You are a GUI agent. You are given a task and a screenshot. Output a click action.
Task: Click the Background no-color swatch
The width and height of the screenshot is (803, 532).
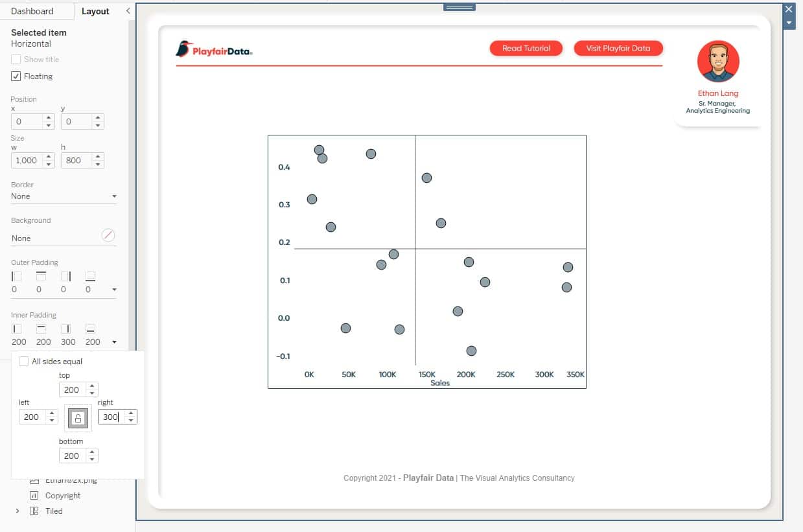(108, 236)
